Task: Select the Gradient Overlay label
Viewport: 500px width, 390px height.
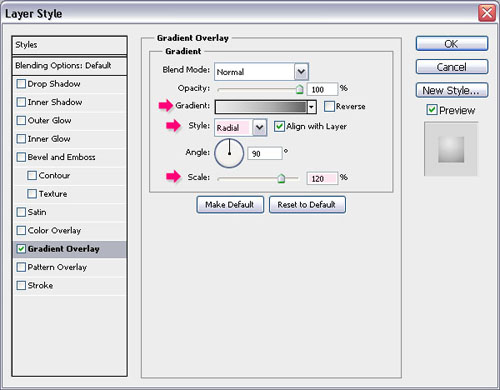Action: click(64, 249)
